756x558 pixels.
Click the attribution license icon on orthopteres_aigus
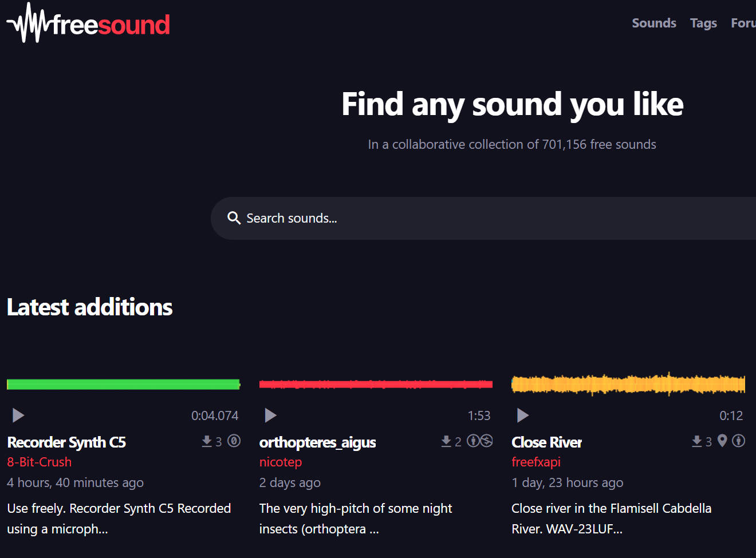472,441
